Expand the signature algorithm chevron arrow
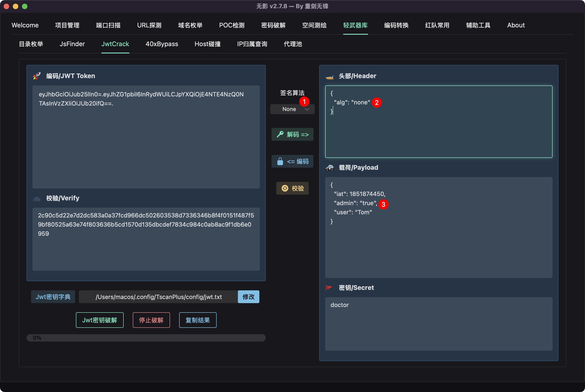 point(307,109)
